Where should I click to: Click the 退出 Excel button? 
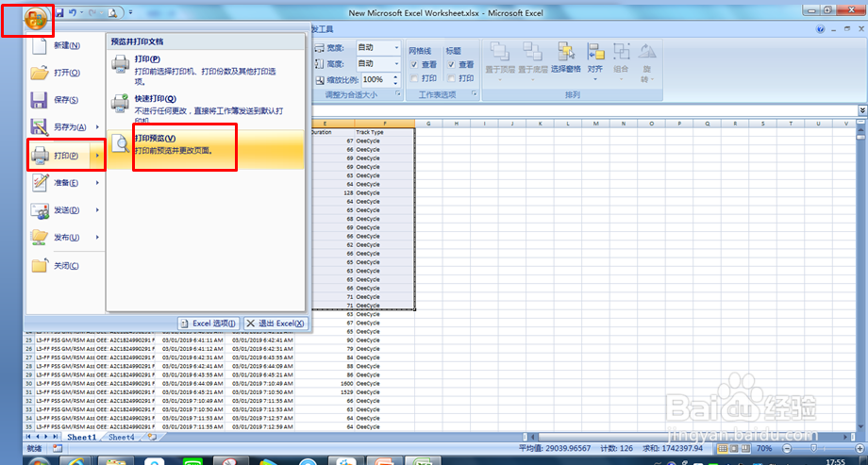pos(275,324)
